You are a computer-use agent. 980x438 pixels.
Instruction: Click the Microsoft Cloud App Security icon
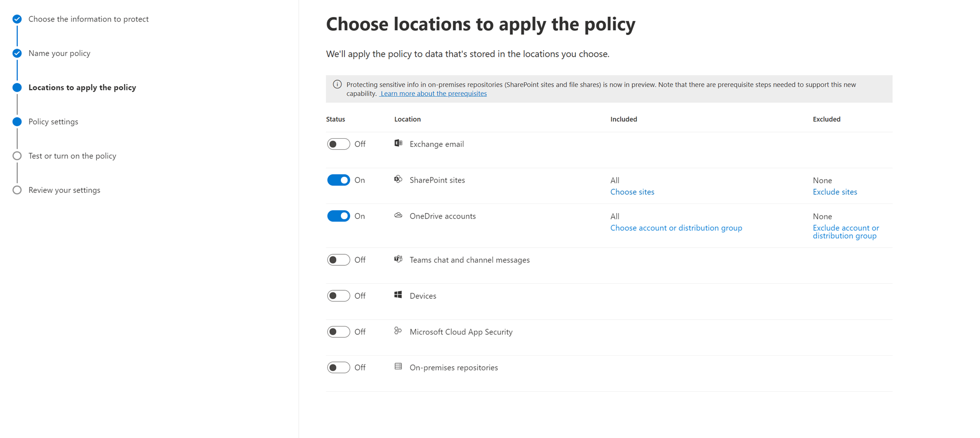pos(398,331)
